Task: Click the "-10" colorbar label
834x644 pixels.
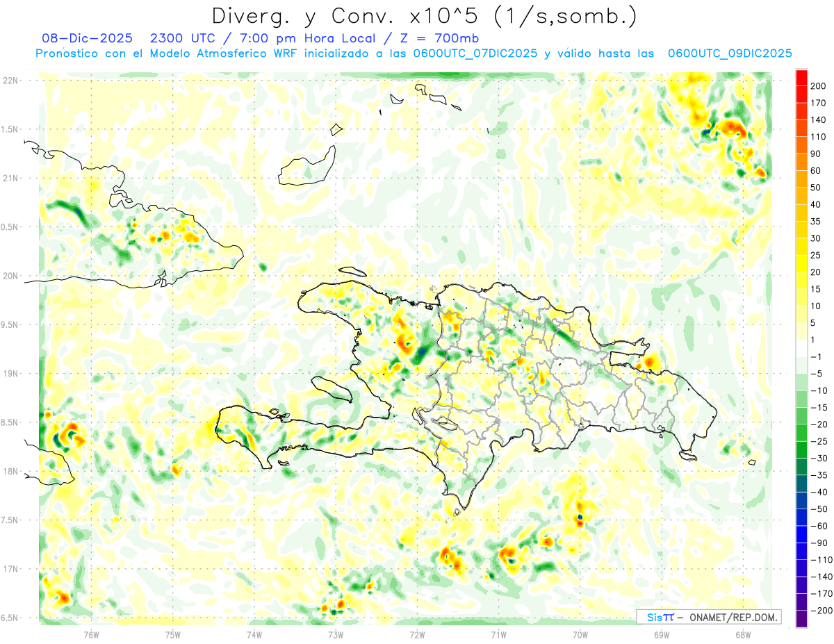Action: click(x=821, y=390)
